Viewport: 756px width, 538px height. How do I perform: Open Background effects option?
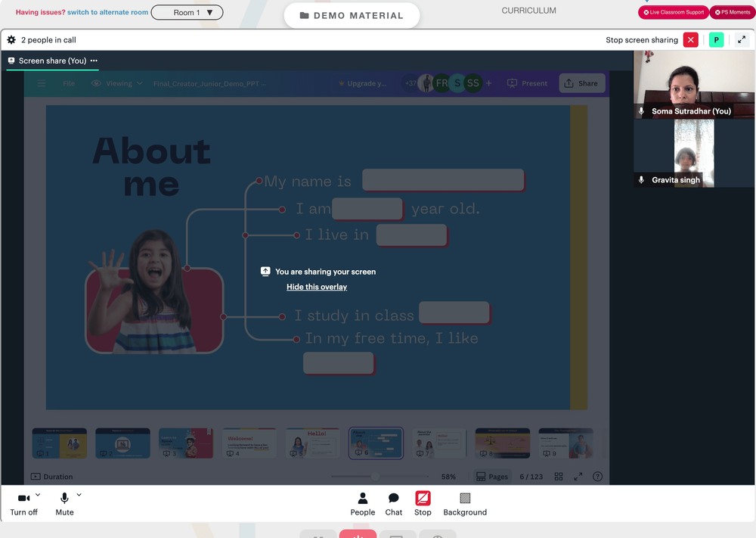(465, 504)
